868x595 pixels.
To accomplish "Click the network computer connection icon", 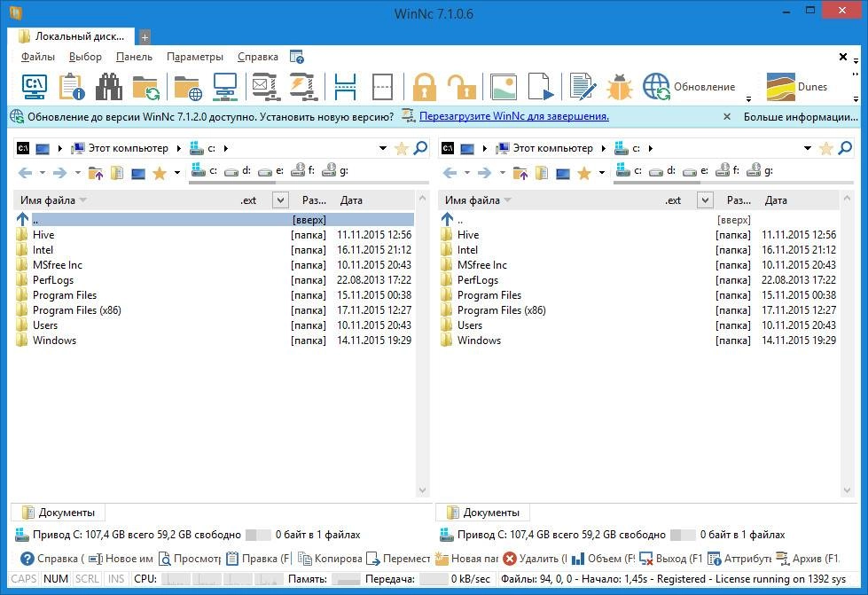I will pos(225,87).
